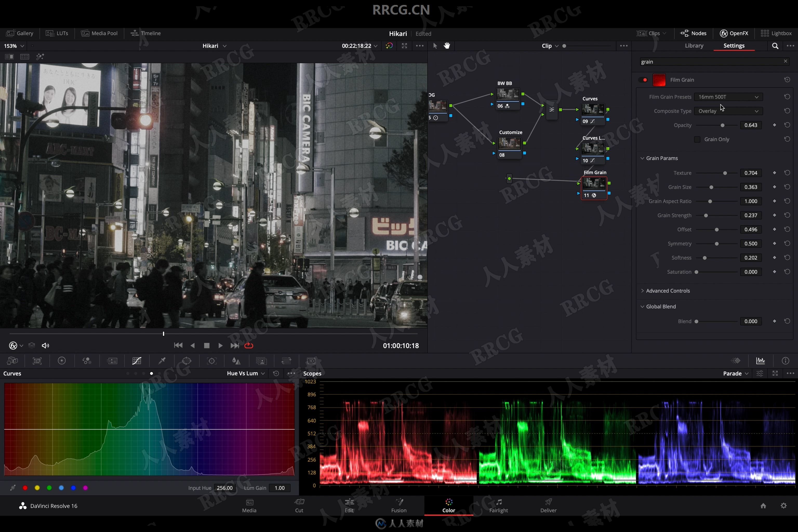This screenshot has height=532, width=798.
Task: Open the Composite Type dropdown
Action: pos(727,111)
